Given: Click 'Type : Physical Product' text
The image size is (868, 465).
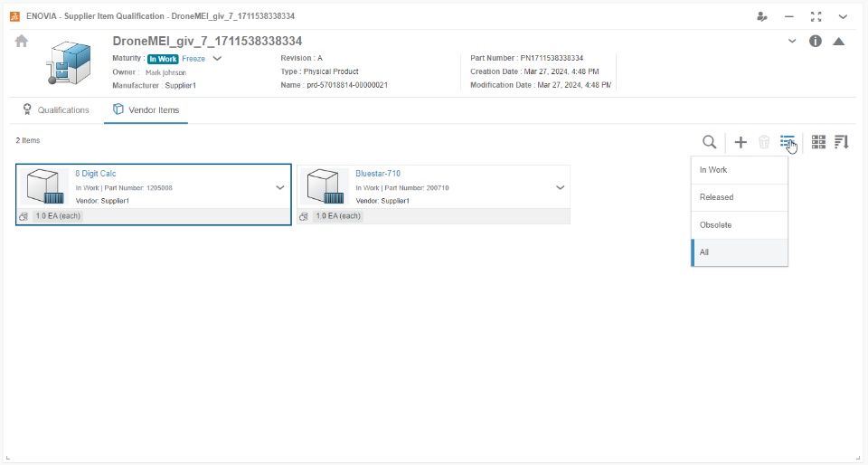Looking at the screenshot, I should click(x=319, y=71).
